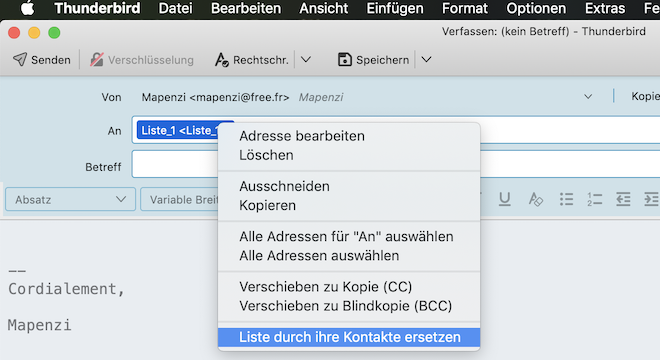
Task: Open the Rechtschr. spell check tool
Action: coord(252,60)
